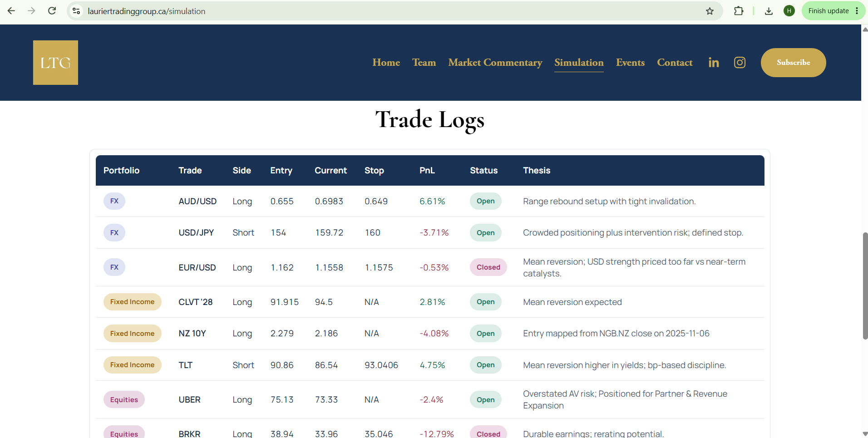
Task: Click 'Mean reversion expected' thesis text
Action: pyautogui.click(x=572, y=302)
